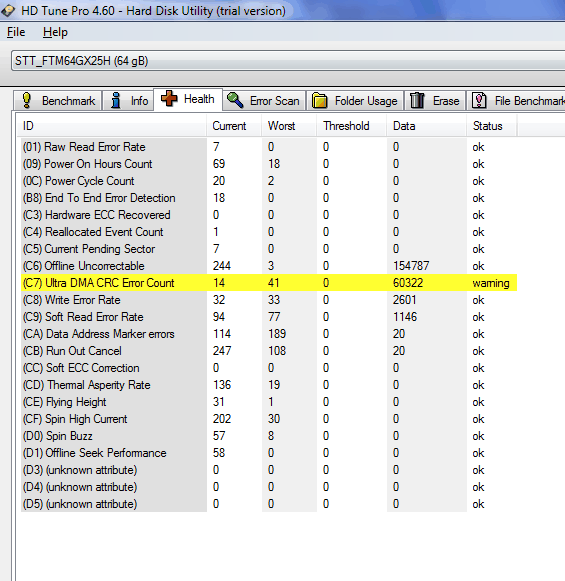Click the current value 202
565x581 pixels.
coord(222,419)
